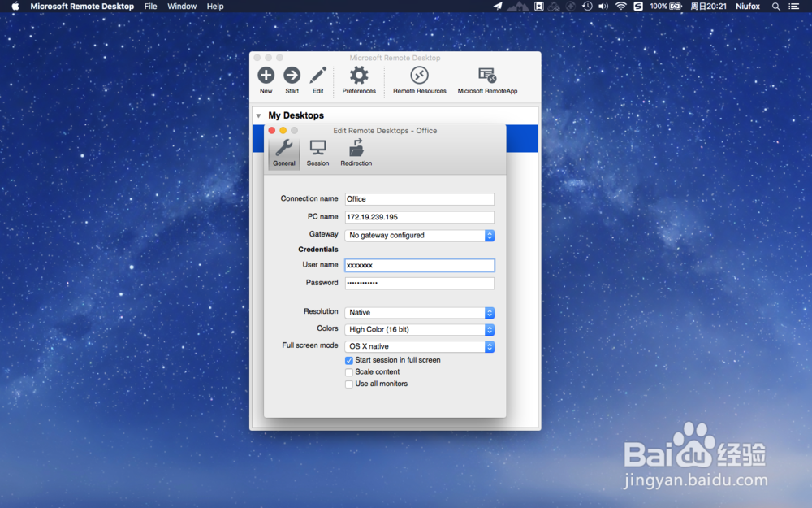Open the Window menu
This screenshot has height=508, width=812.
coord(182,7)
